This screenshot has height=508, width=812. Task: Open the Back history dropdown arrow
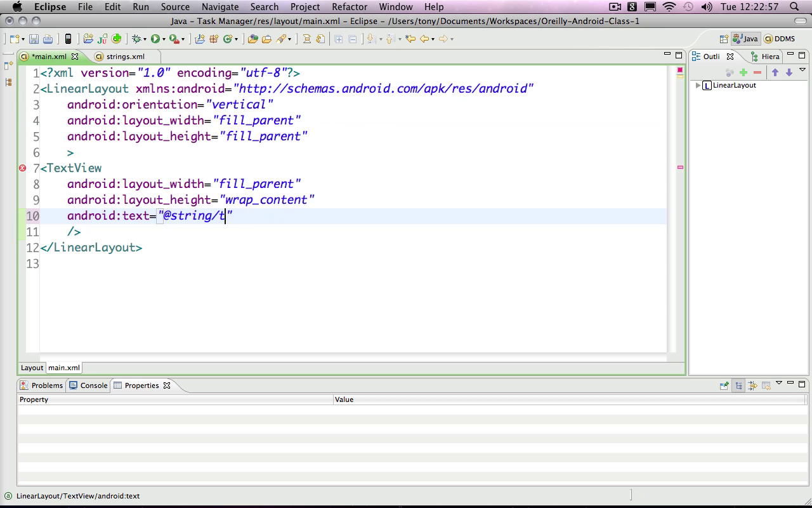coord(433,39)
